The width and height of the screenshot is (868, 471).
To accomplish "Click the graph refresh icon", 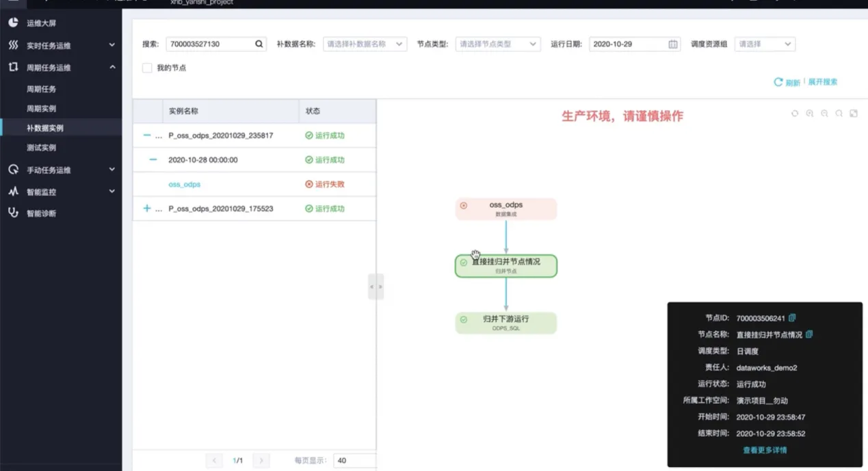I will [x=795, y=113].
